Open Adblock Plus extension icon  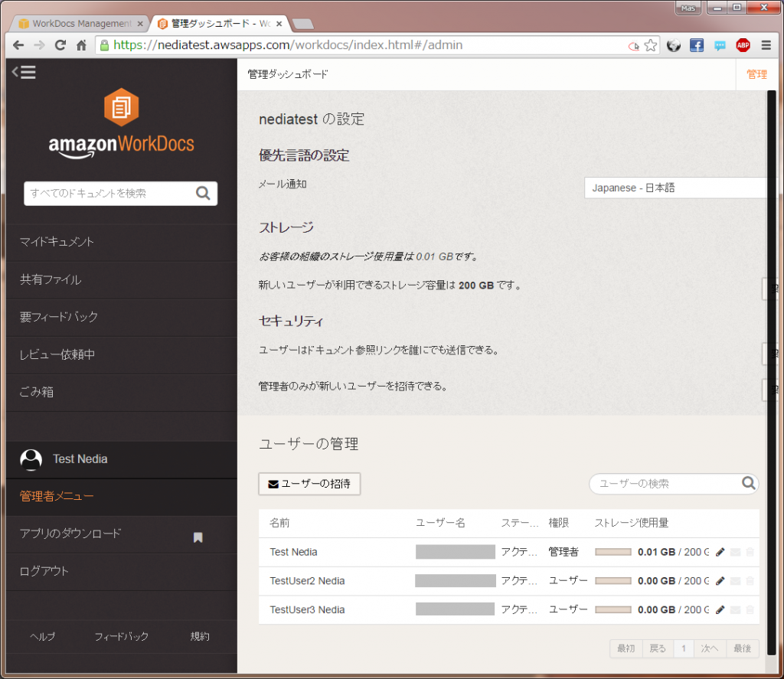(x=743, y=45)
